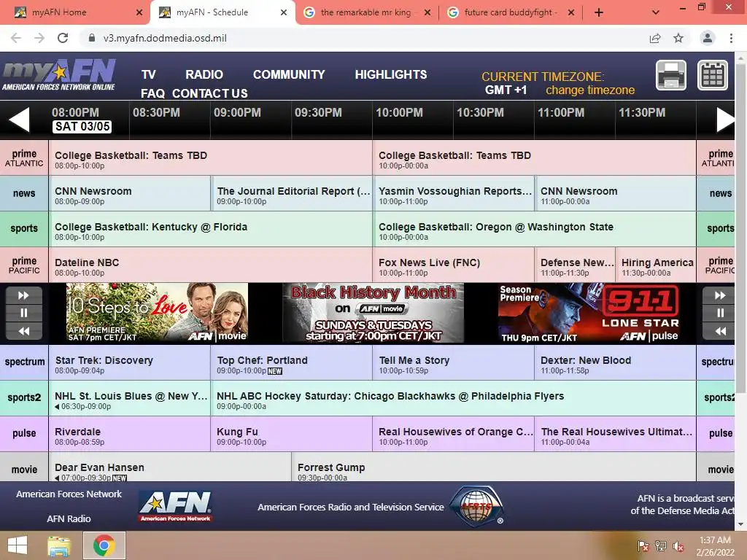Rewind the left banner carousel

[24, 331]
